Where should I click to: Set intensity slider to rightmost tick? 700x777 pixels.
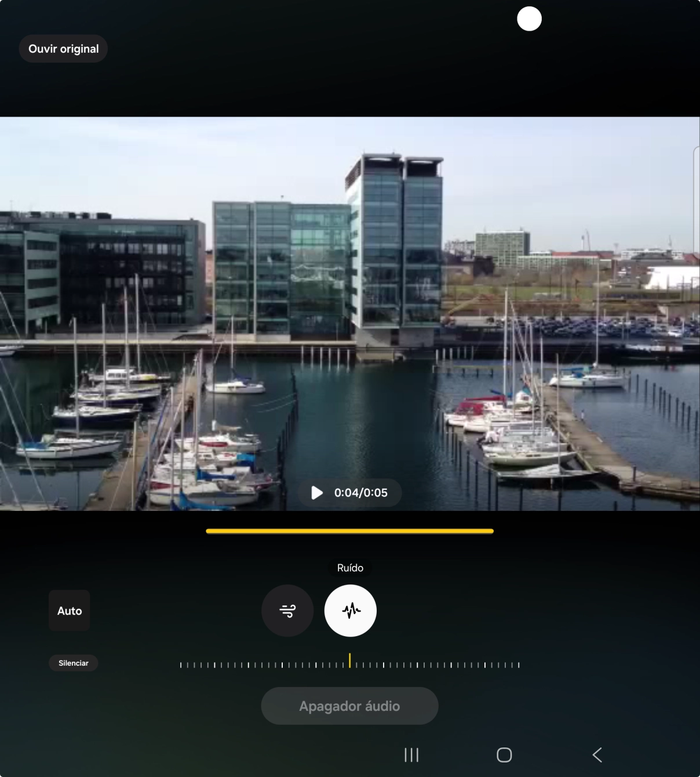(x=519, y=665)
